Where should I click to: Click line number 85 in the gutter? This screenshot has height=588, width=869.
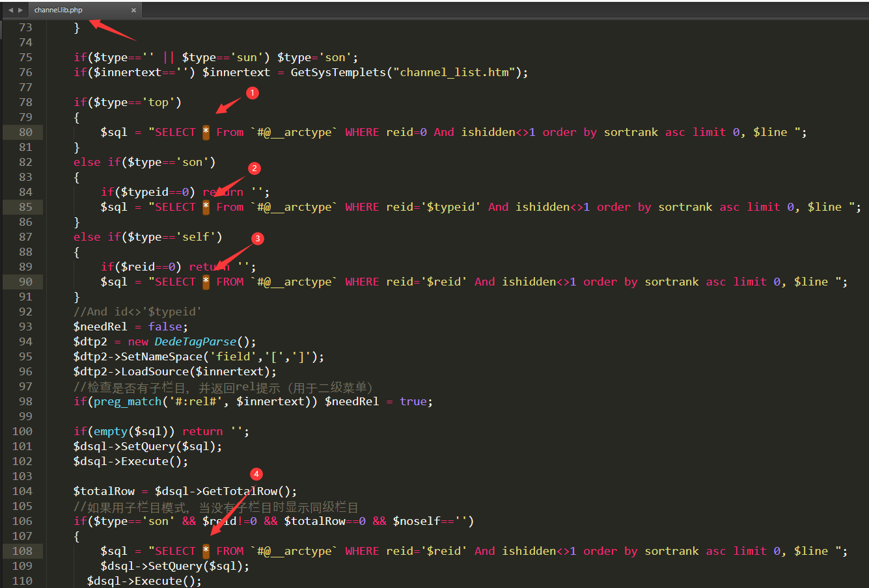tap(25, 207)
